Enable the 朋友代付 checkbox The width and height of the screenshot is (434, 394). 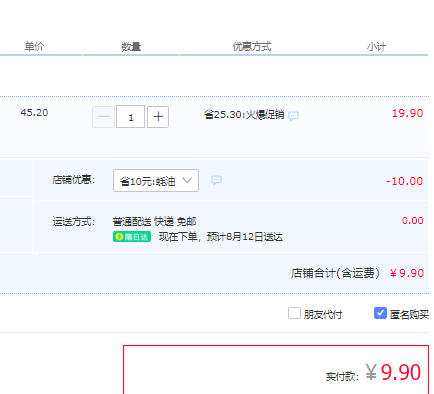coord(294,313)
